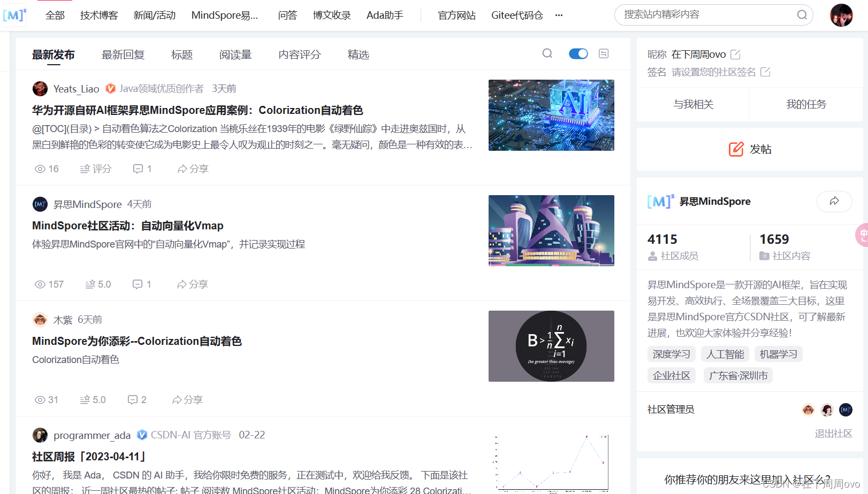Click the 发帖 button

coord(750,149)
